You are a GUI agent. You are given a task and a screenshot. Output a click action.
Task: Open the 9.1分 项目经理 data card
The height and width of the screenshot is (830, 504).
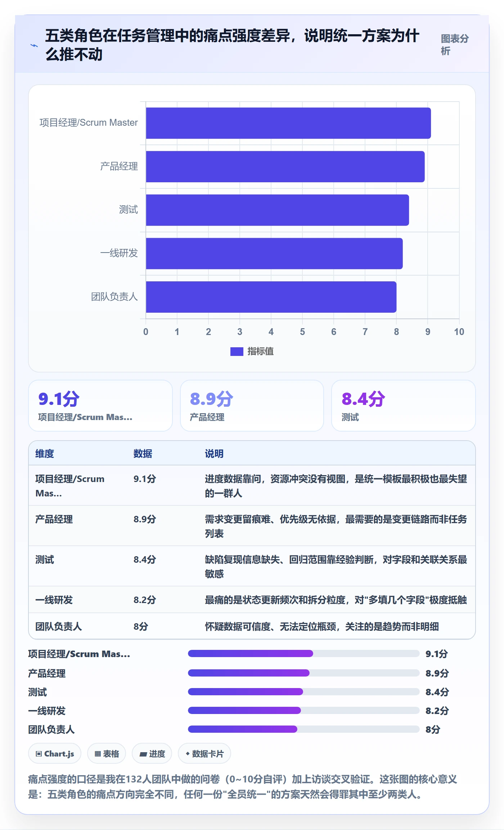coord(100,406)
